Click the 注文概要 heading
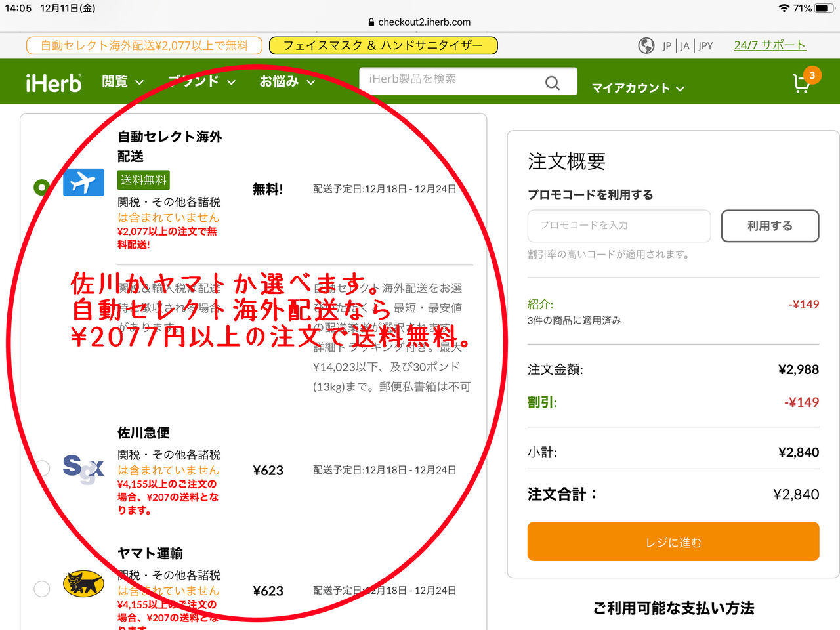This screenshot has height=630, width=840. 566,161
